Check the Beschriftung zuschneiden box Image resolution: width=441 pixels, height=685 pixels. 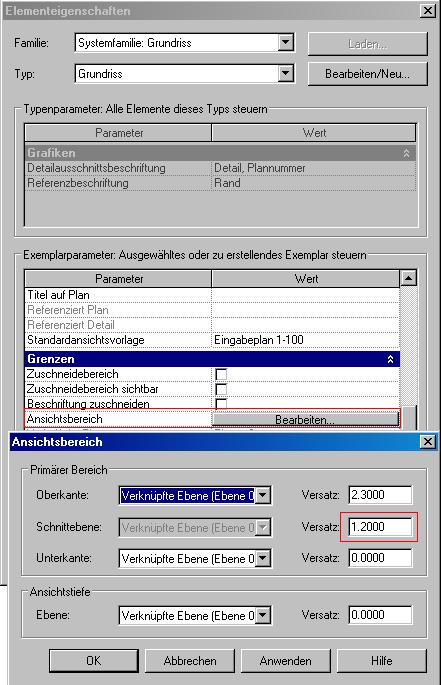[221, 403]
